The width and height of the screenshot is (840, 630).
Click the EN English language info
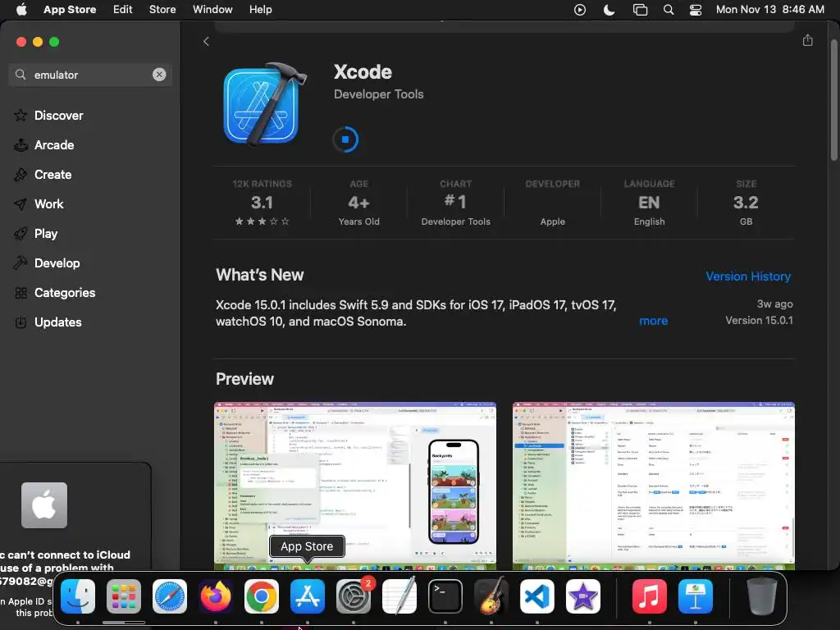pyautogui.click(x=649, y=203)
